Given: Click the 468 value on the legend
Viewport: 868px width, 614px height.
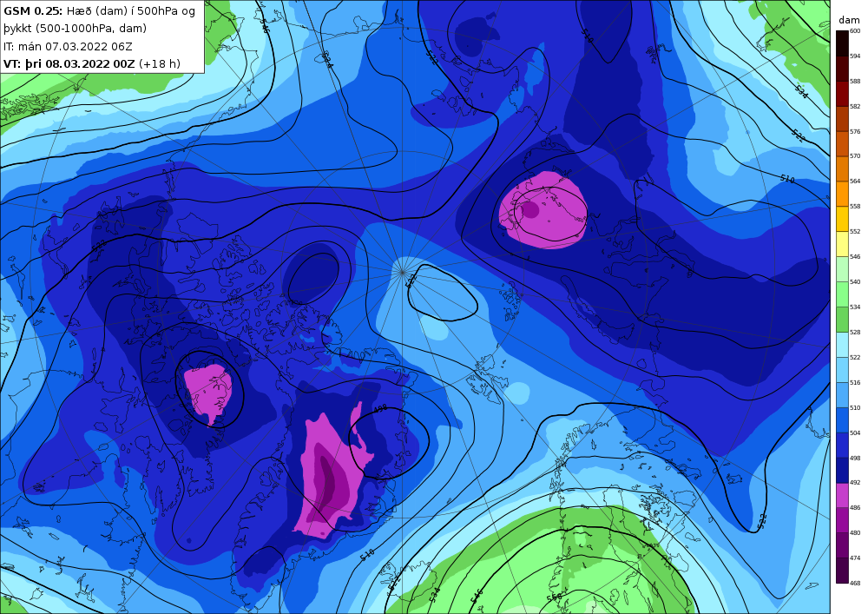Looking at the screenshot, I should pos(855,583).
